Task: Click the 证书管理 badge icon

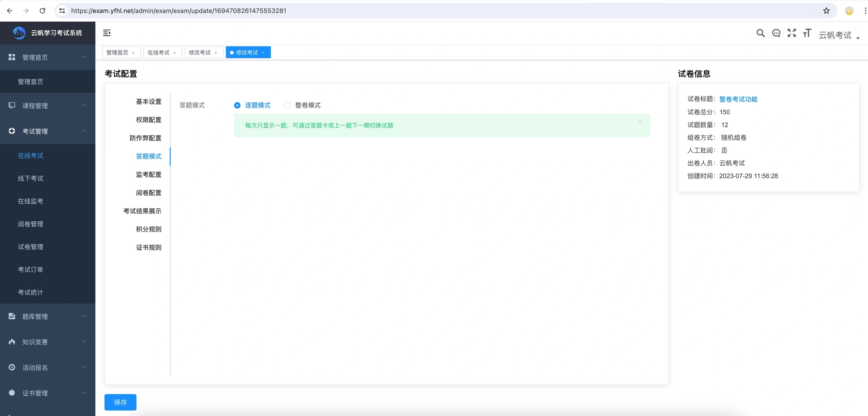Action: [12, 393]
